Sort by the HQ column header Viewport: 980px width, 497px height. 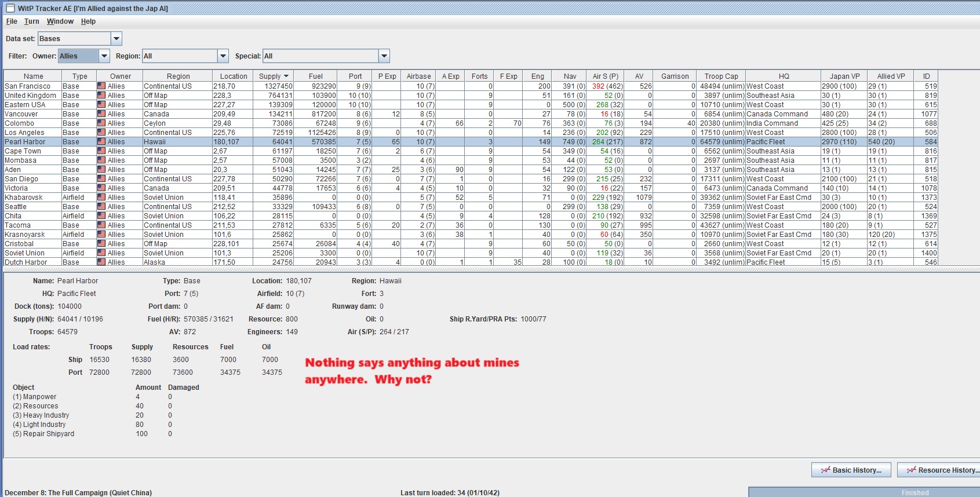tap(784, 76)
